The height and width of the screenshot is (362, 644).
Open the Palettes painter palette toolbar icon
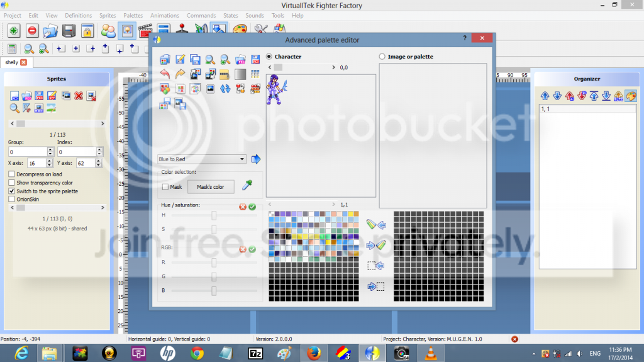pos(240,30)
